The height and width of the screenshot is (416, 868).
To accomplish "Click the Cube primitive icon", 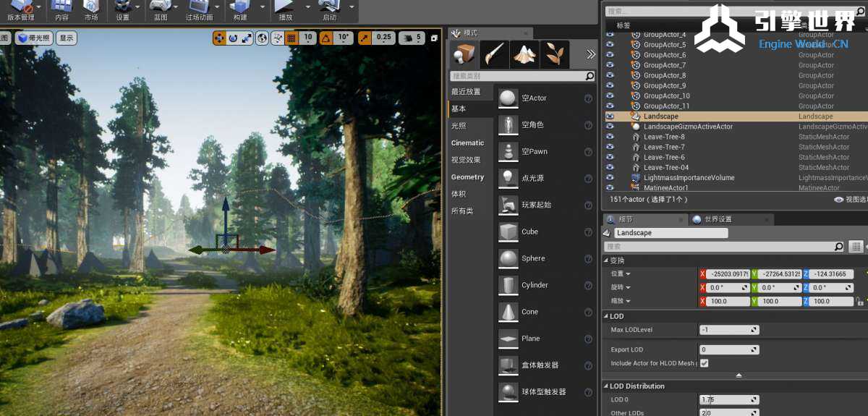I will click(x=509, y=232).
